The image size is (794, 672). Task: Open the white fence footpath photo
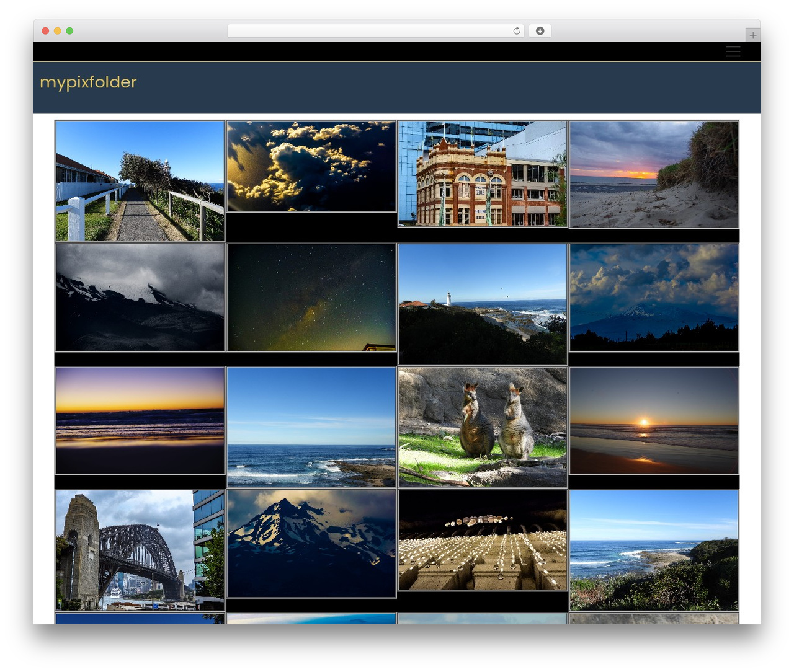[x=140, y=180]
